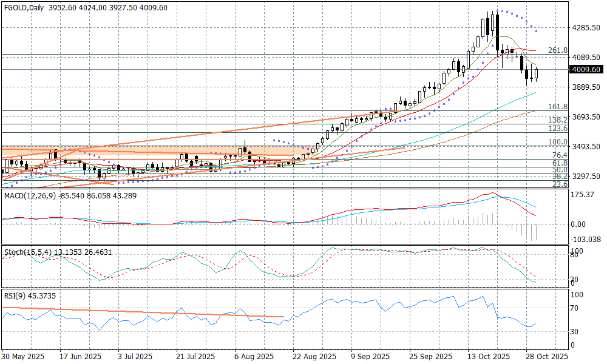This screenshot has width=607, height=364.
Task: Click the most recent candlestick on chart
Action: coord(536,74)
